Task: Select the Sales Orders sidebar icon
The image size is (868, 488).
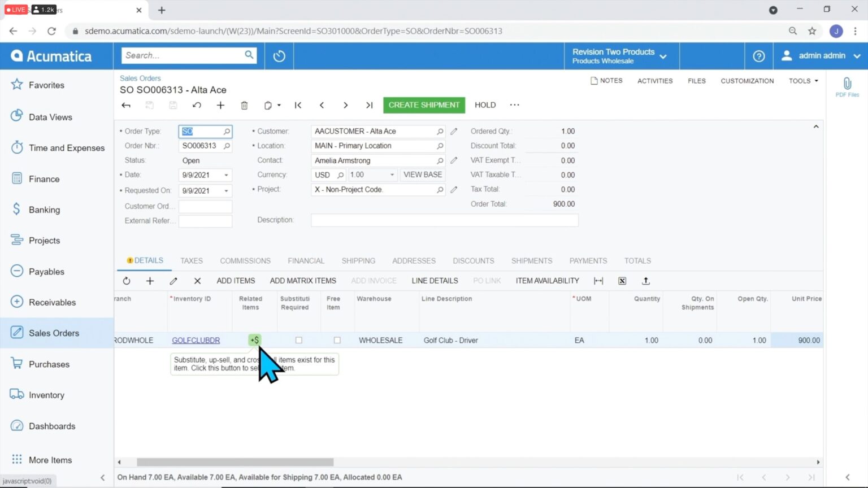Action: (16, 333)
